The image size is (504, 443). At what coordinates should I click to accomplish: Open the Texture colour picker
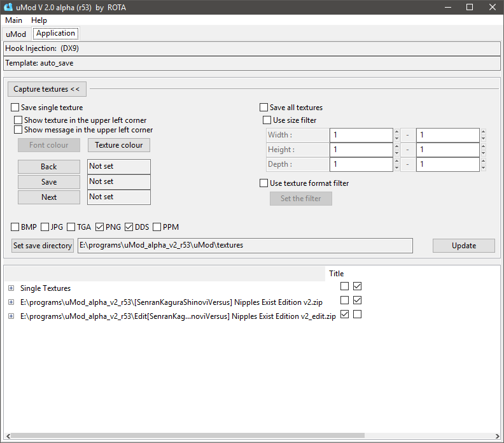(x=119, y=145)
